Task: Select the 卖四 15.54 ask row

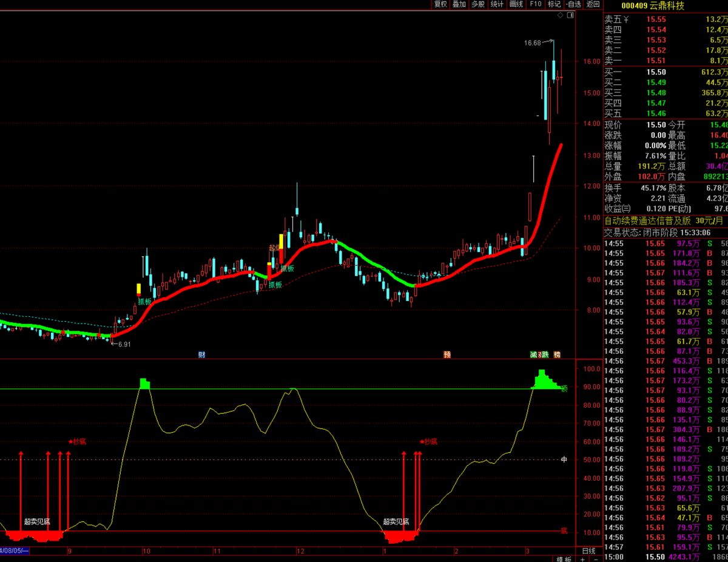Action: [x=666, y=30]
